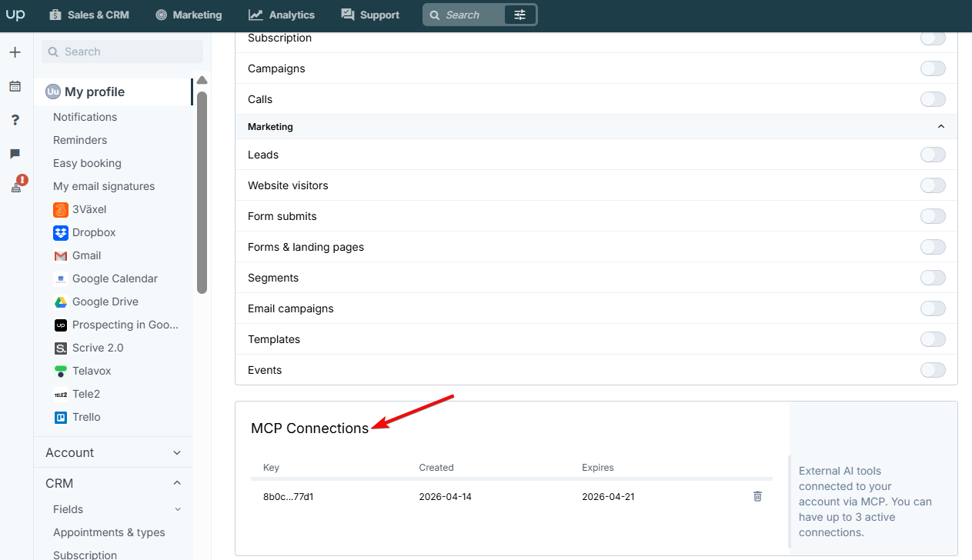Click the expiry date 2026-04-21
Image resolution: width=972 pixels, height=560 pixels.
(x=608, y=496)
